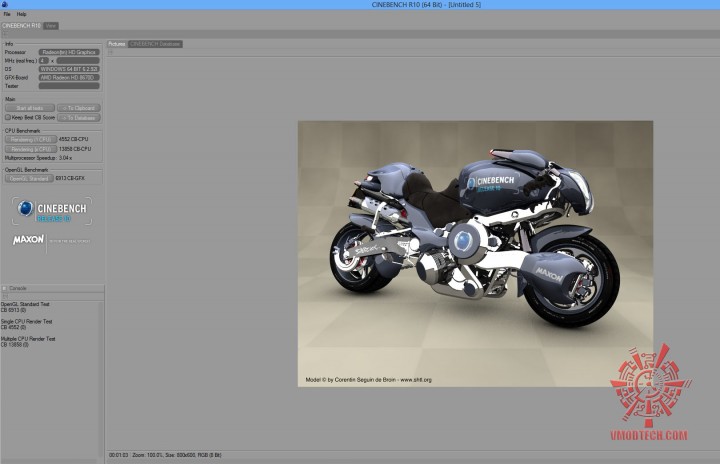Click the '4552 CB-CPU' single CPU score
The height and width of the screenshot is (464, 720).
pos(73,139)
